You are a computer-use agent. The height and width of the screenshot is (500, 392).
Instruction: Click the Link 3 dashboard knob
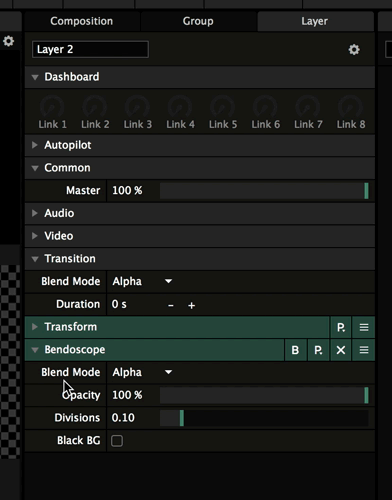(x=137, y=107)
